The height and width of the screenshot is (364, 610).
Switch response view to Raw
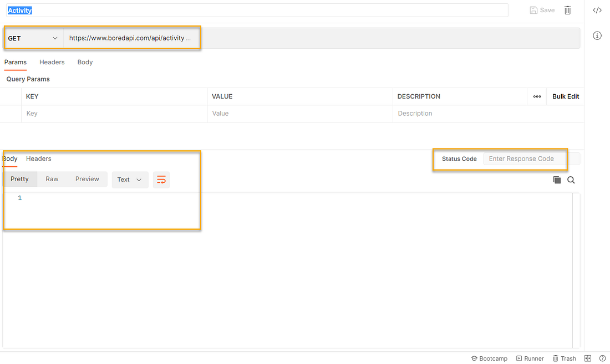[52, 179]
